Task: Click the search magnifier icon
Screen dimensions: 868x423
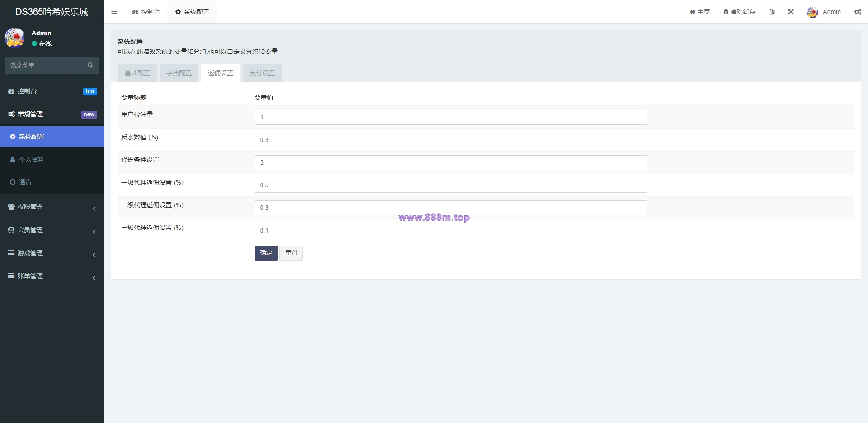Action: coord(90,65)
